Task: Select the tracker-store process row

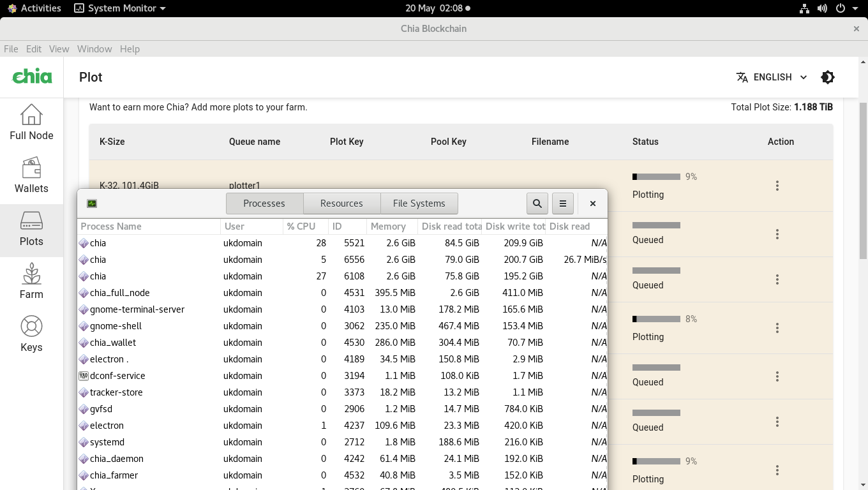Action: tap(343, 392)
